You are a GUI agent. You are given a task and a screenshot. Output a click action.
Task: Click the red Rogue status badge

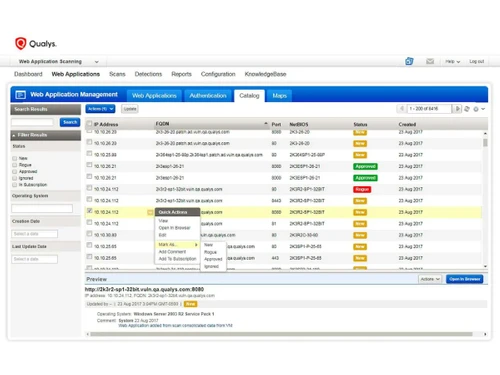(362, 189)
